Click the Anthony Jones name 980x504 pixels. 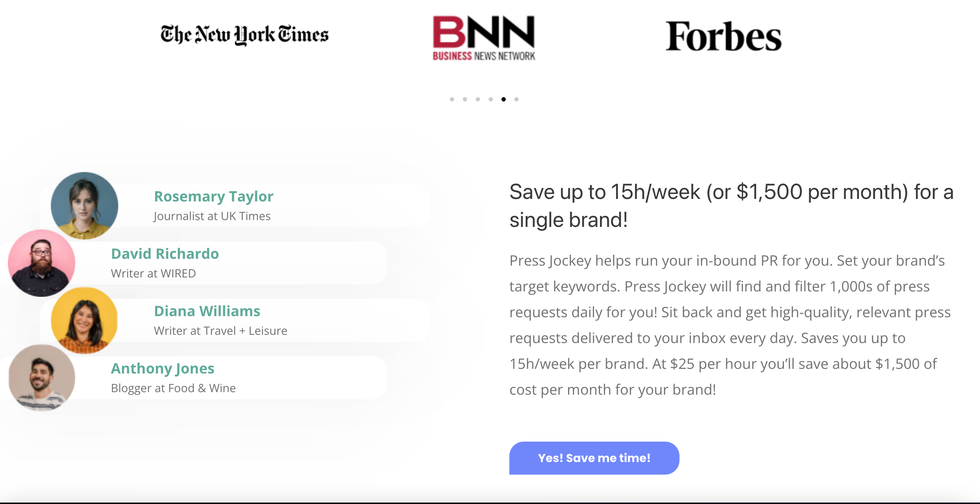(x=163, y=369)
